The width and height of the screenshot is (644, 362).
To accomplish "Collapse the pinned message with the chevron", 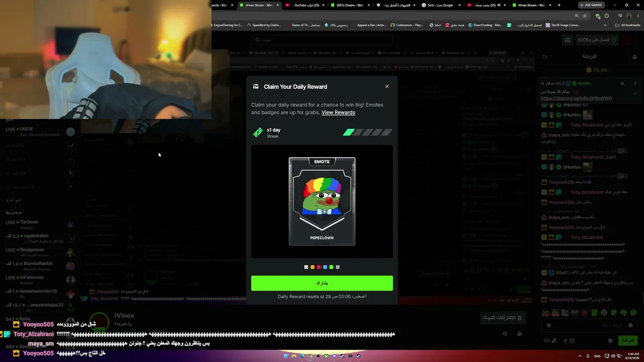I will (635, 94).
